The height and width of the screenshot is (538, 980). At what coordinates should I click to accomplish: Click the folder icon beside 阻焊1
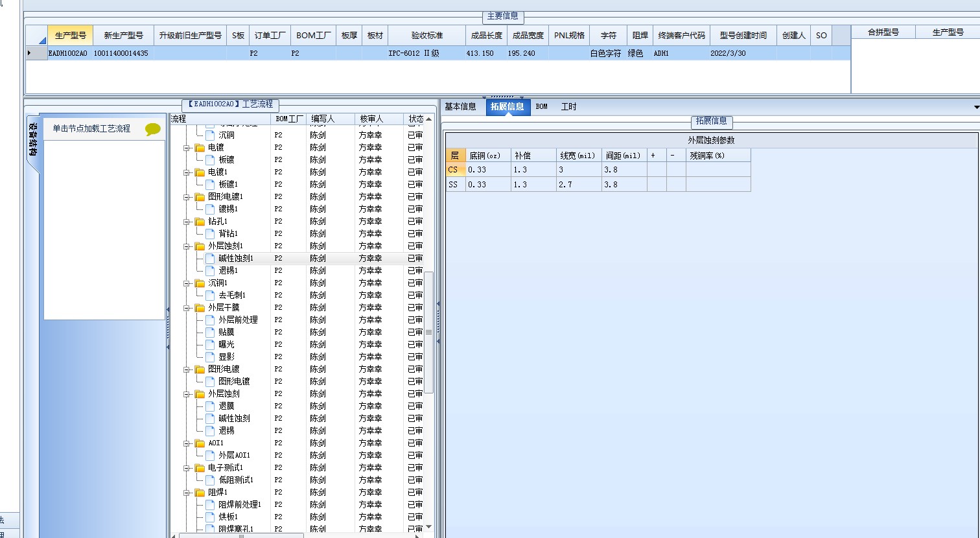pos(200,492)
